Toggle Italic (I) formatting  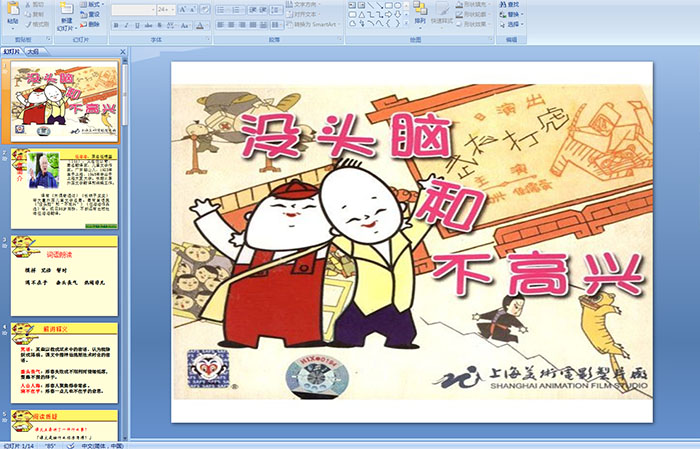click(x=126, y=25)
